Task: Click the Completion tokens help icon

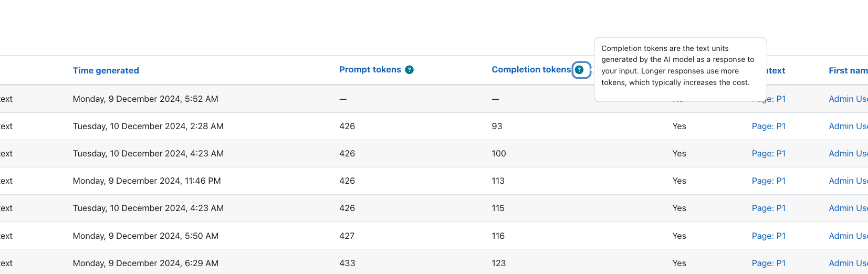Action: [x=579, y=70]
